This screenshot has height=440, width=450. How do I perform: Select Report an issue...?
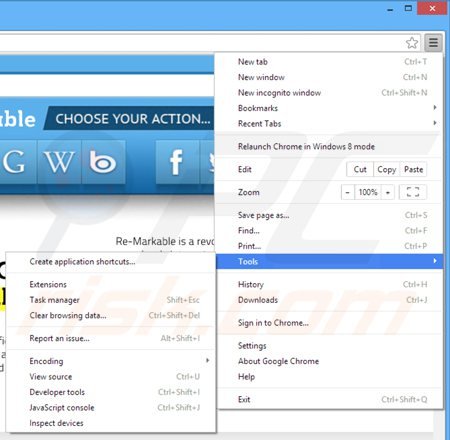(111, 338)
